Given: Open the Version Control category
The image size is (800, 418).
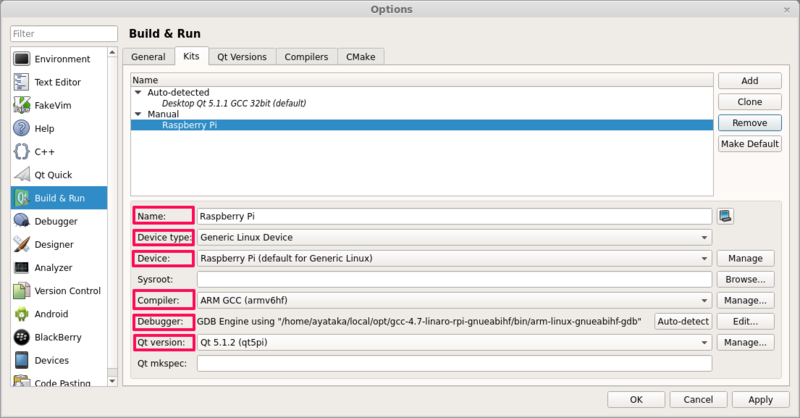Looking at the screenshot, I should click(x=59, y=291).
